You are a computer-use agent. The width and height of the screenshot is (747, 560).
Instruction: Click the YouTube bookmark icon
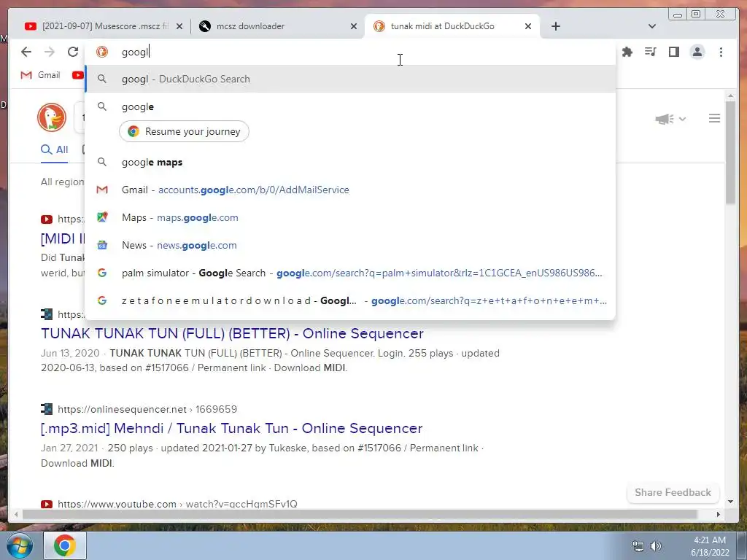[x=77, y=75]
